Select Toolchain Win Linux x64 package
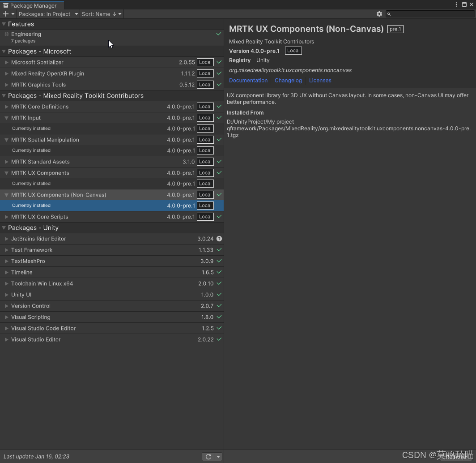Image resolution: width=476 pixels, height=463 pixels. click(x=112, y=283)
